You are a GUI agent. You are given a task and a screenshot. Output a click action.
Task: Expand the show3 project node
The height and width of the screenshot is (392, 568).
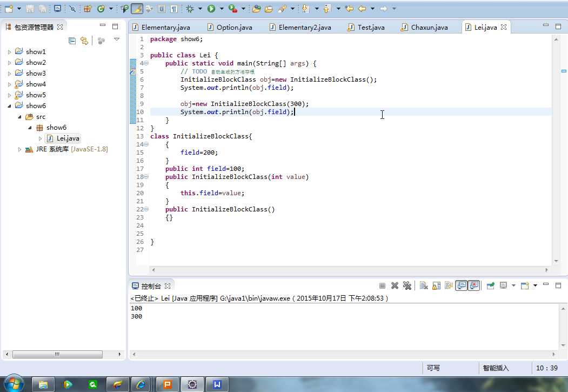click(x=9, y=74)
